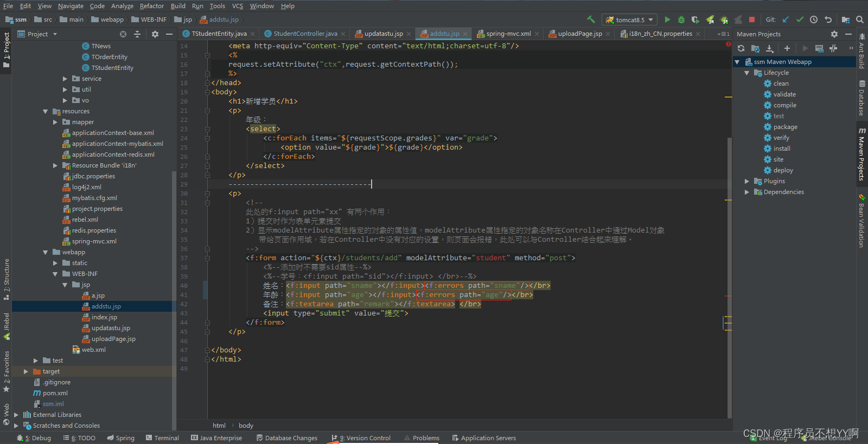Revert changes with undo arrow icon
Viewport: 868px width, 444px height.
click(828, 20)
